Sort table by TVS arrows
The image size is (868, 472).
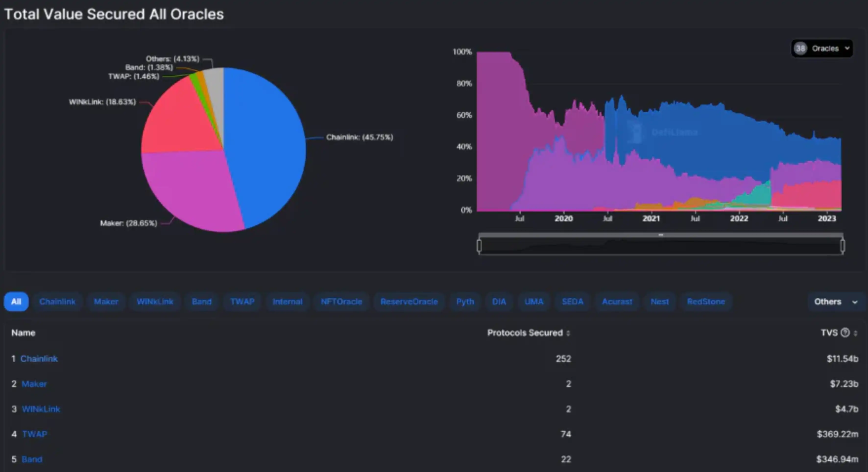855,333
